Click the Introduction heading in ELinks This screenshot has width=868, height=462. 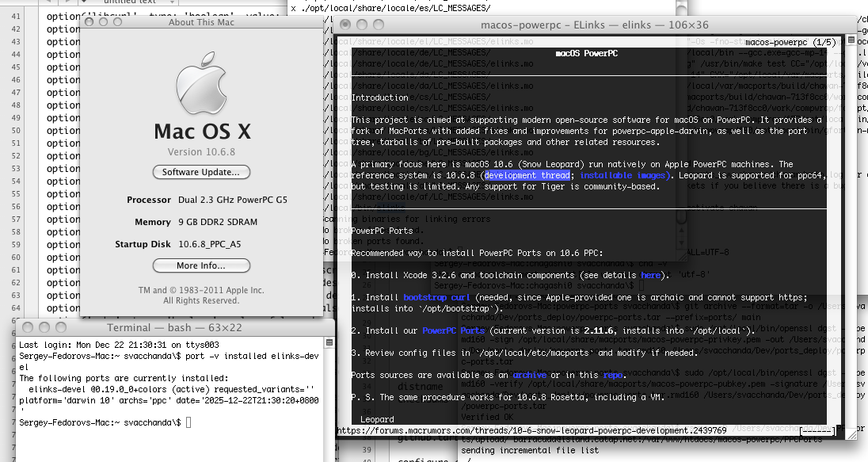tap(380, 97)
